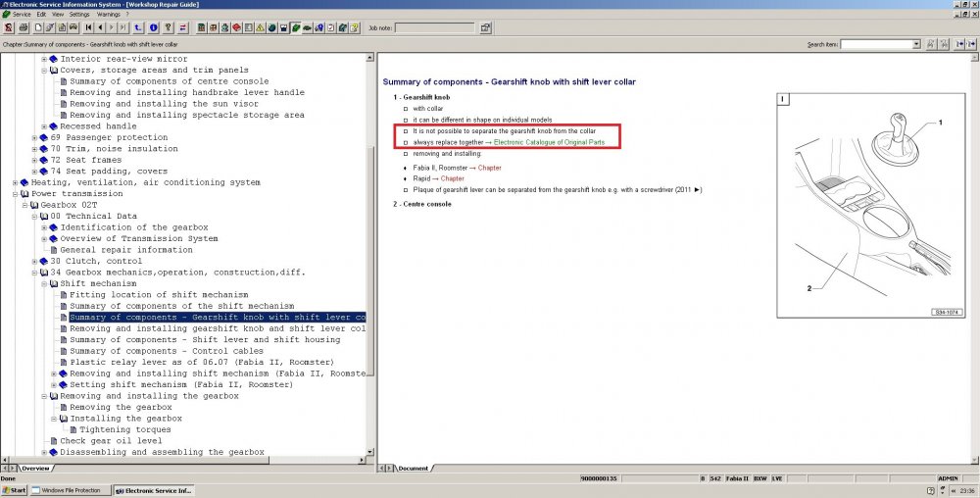Click the yellow warning triangle toolbar icon

point(260,27)
